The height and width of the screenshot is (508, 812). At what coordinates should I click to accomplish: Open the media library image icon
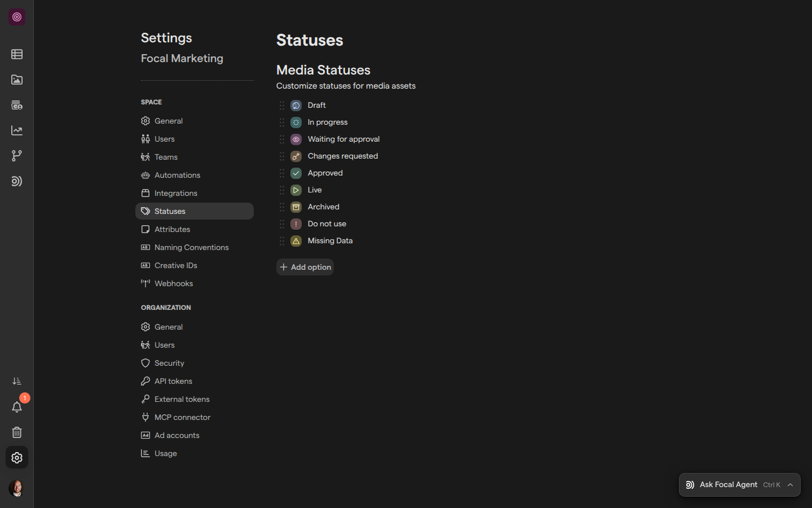(x=17, y=80)
